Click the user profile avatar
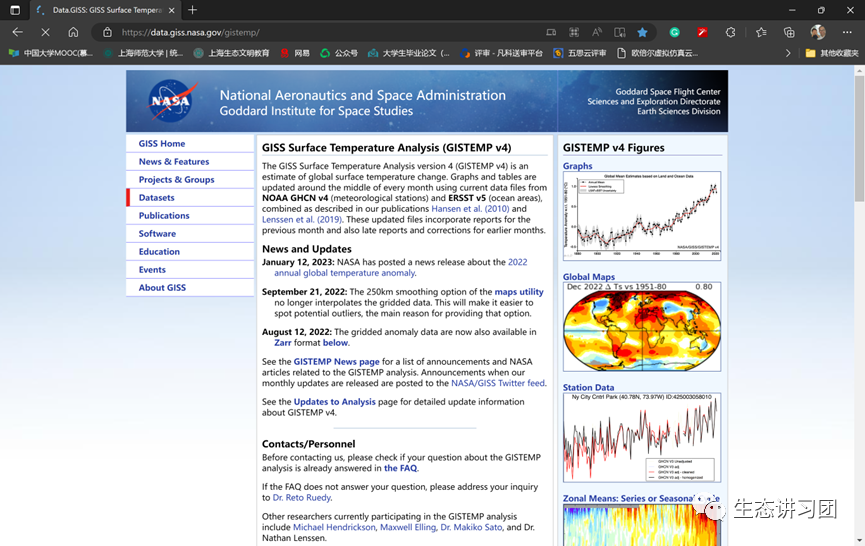 tap(818, 32)
